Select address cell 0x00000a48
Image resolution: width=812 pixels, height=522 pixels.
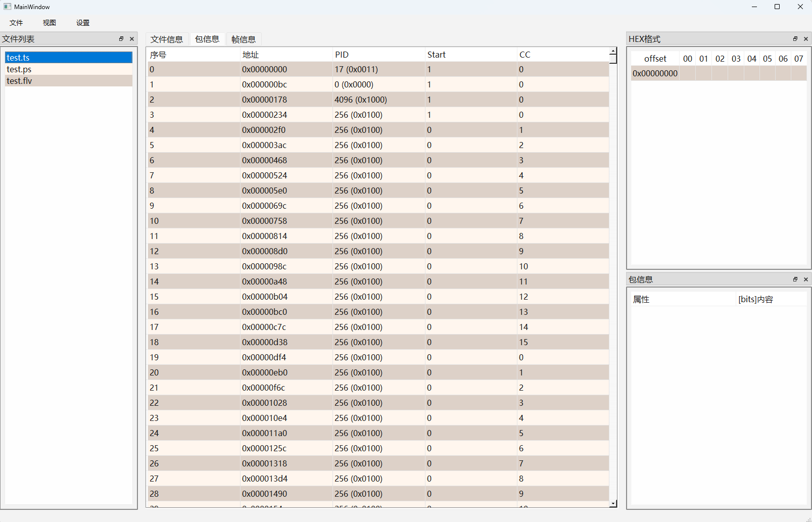click(286, 281)
